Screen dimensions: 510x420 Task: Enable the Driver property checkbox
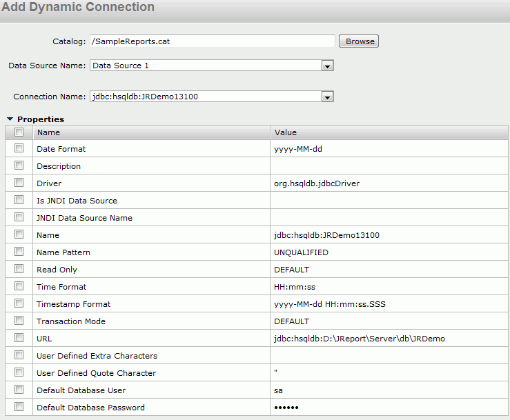[x=19, y=183]
